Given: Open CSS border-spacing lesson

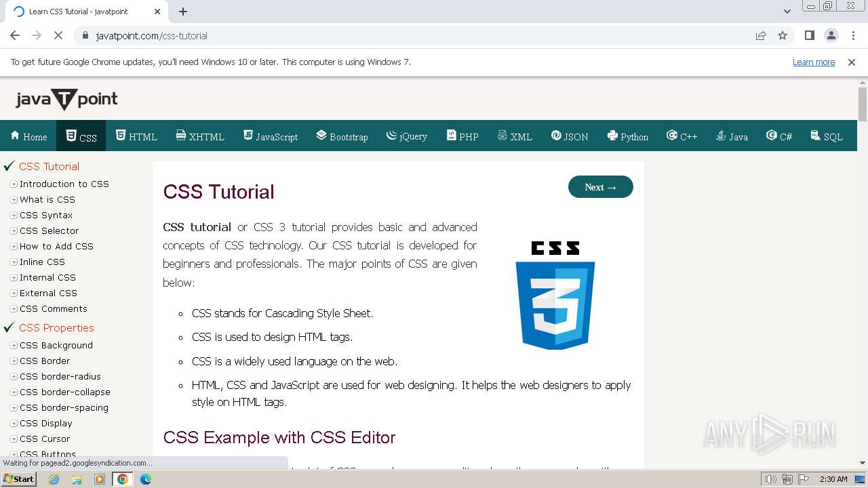Looking at the screenshot, I should [x=64, y=407].
